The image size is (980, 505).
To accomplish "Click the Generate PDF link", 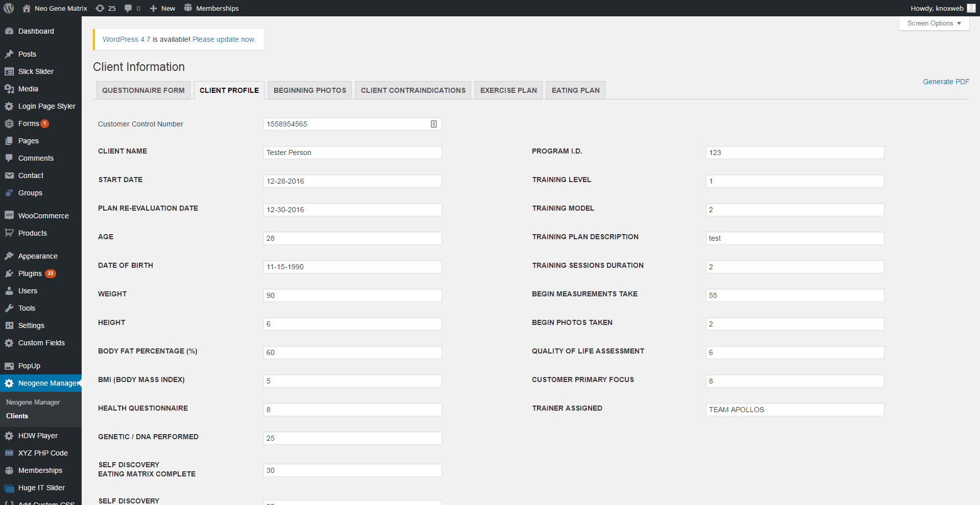I will pyautogui.click(x=945, y=82).
